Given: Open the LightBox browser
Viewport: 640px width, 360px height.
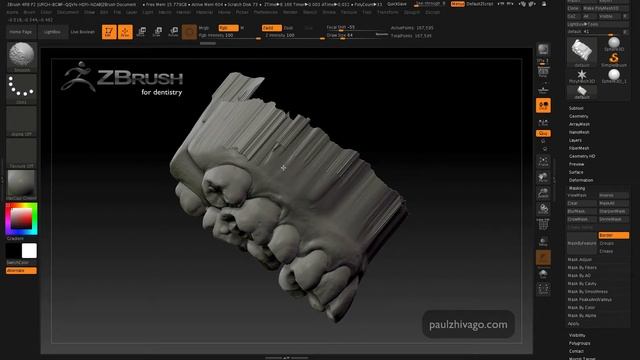Looking at the screenshot, I should (x=52, y=32).
